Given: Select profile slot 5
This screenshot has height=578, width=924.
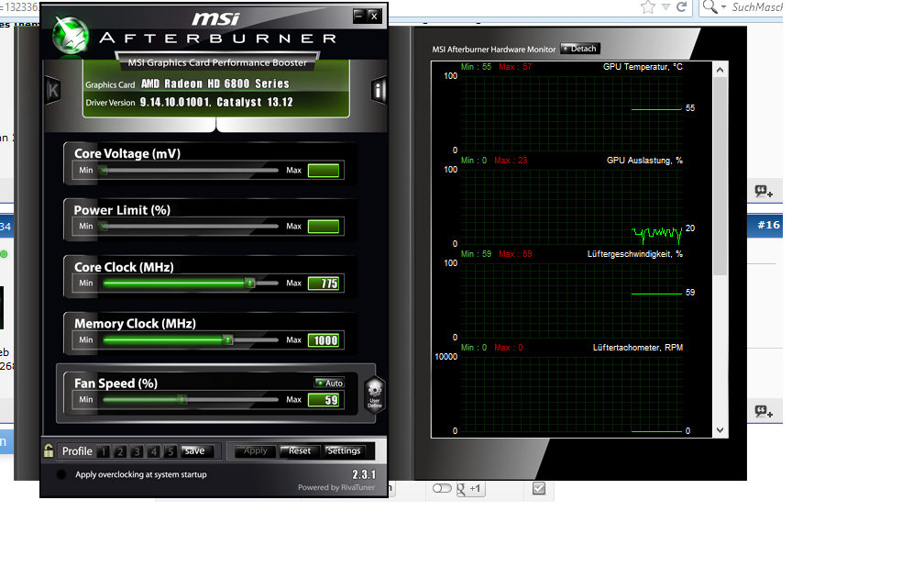Looking at the screenshot, I should tap(170, 451).
